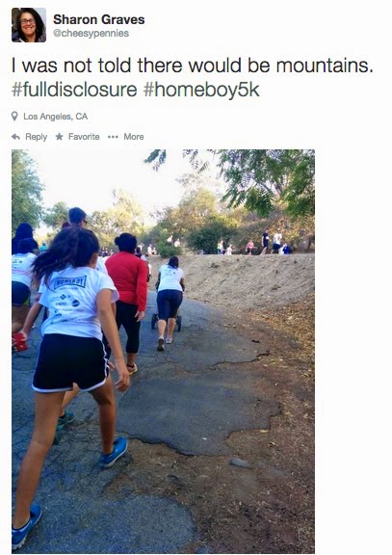This screenshot has width=392, height=555.
Task: Click the person pushing the stroller in photo
Action: tap(170, 303)
